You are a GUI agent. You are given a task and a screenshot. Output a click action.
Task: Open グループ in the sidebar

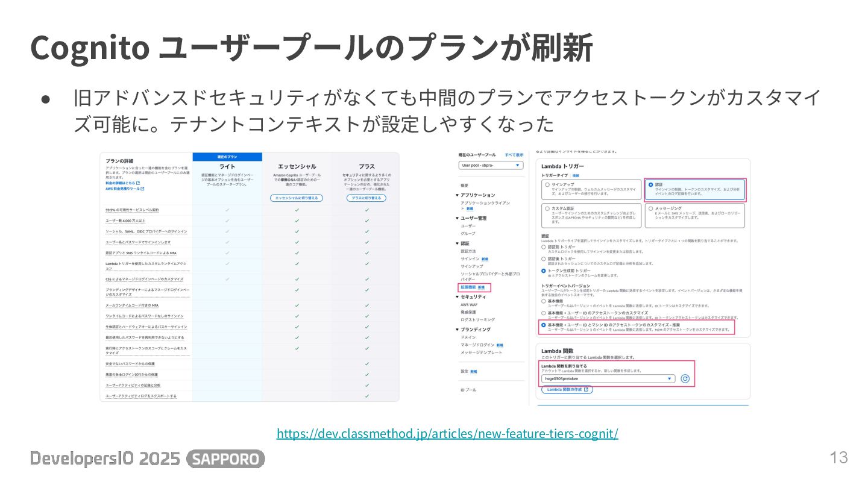[468, 233]
